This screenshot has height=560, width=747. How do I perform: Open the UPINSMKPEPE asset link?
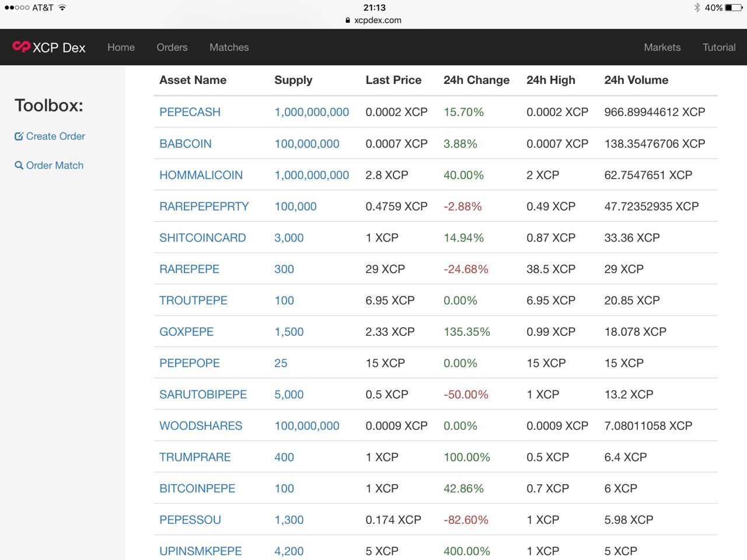(200, 551)
